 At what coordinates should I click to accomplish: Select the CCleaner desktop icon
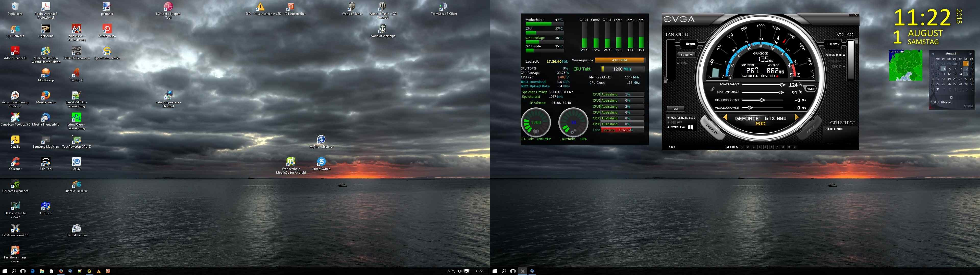tap(15, 162)
